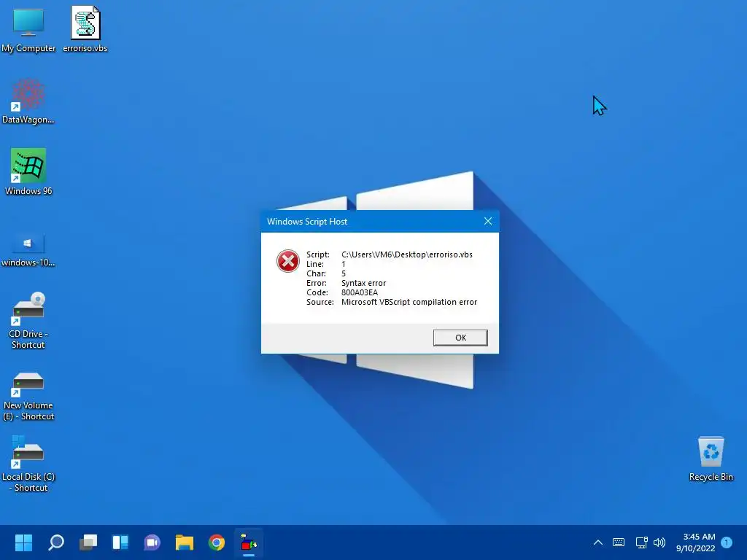
Task: Open File Explorer from taskbar
Action: [x=185, y=542]
